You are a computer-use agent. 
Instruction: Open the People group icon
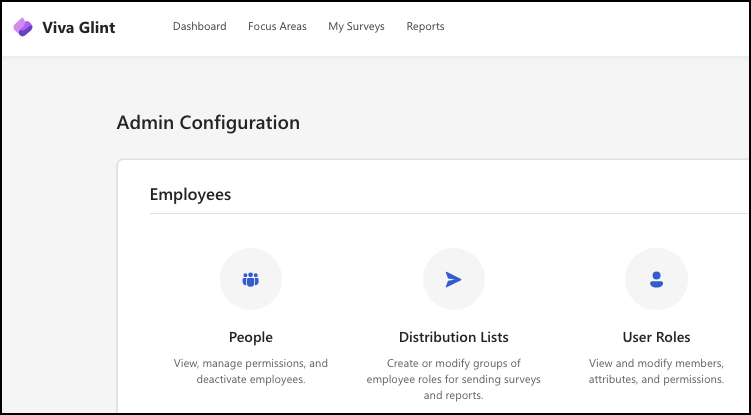tap(250, 279)
